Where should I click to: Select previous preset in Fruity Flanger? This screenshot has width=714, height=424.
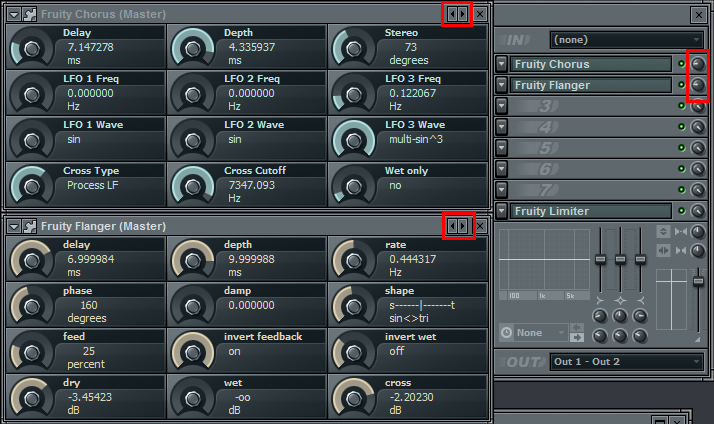[x=453, y=226]
